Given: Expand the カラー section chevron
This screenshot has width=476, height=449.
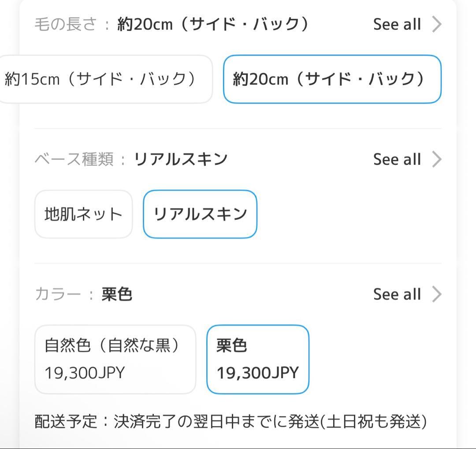Looking at the screenshot, I should tap(436, 294).
